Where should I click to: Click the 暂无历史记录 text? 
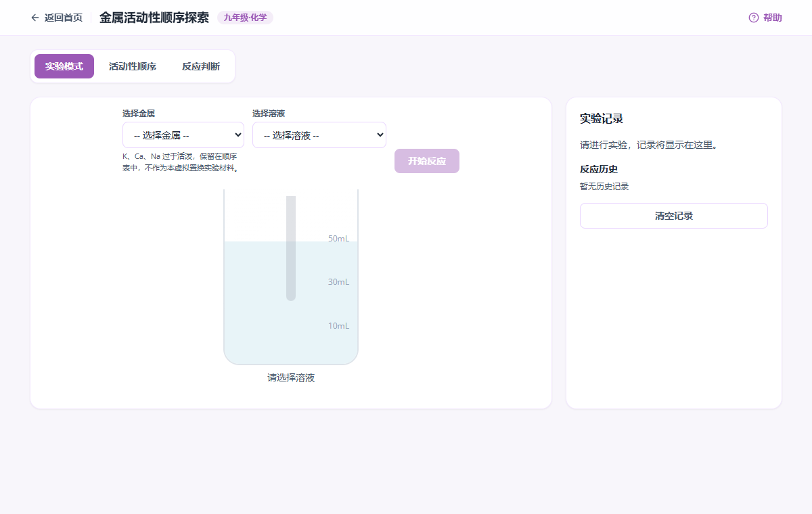point(604,187)
